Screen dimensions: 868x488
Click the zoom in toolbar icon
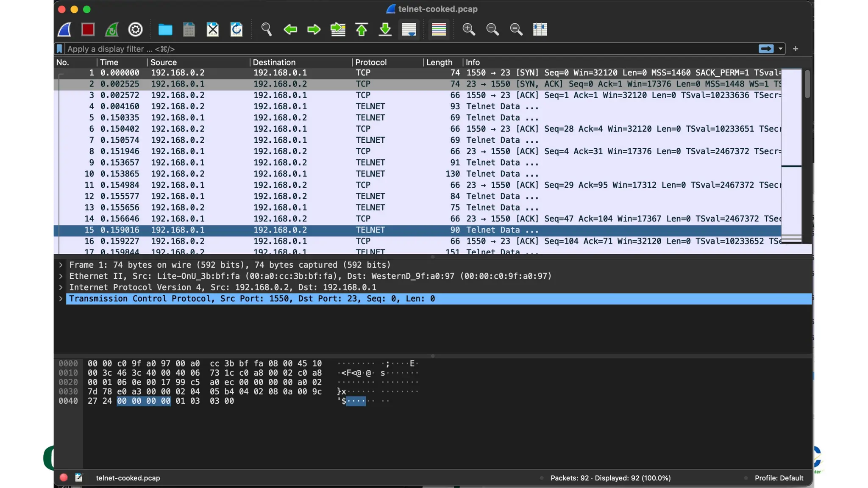(468, 30)
